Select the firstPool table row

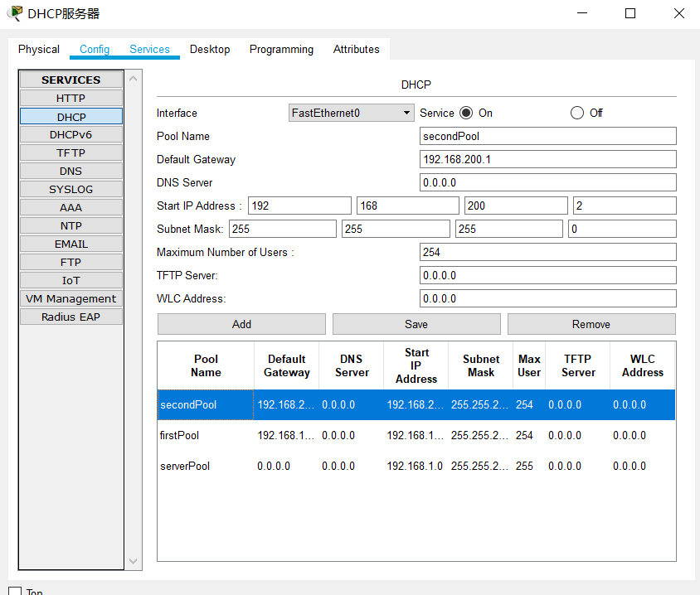point(416,435)
